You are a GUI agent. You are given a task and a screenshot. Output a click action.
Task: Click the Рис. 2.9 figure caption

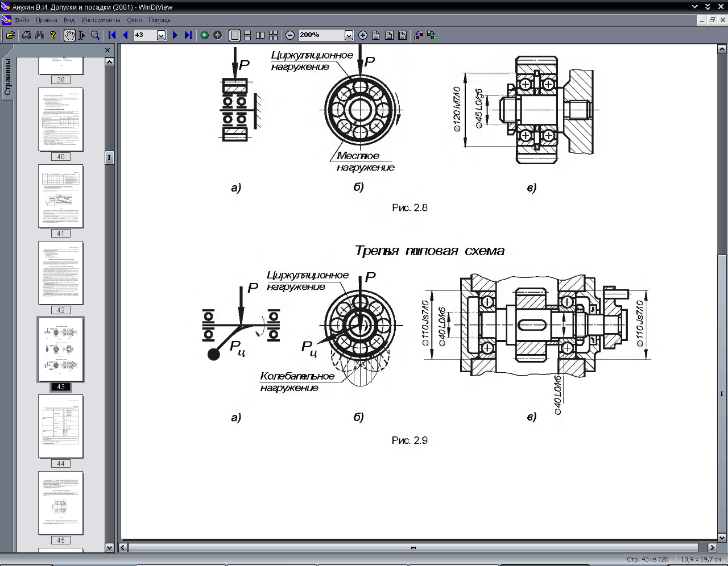[409, 440]
